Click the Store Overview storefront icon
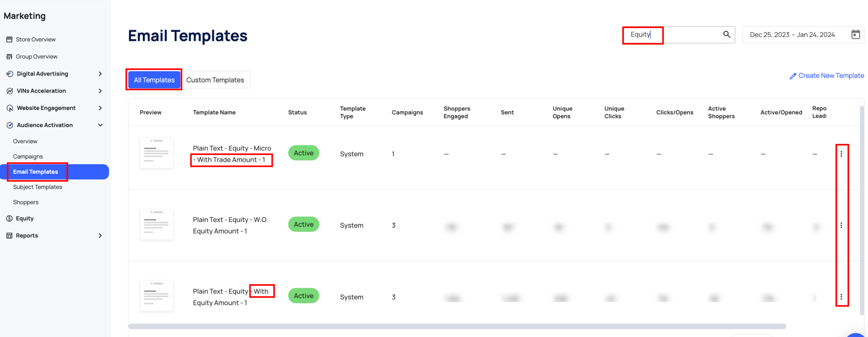 pyautogui.click(x=10, y=39)
